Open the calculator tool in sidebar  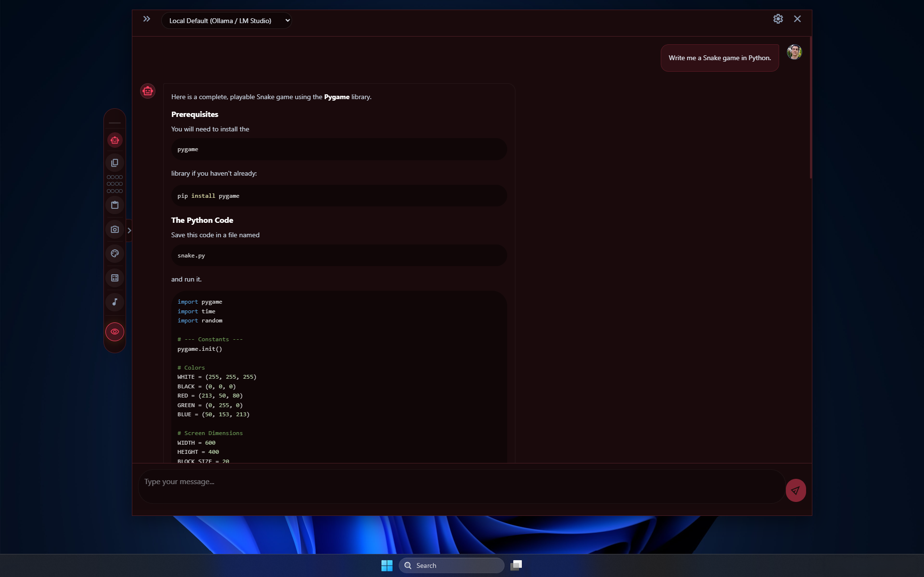pos(115,278)
